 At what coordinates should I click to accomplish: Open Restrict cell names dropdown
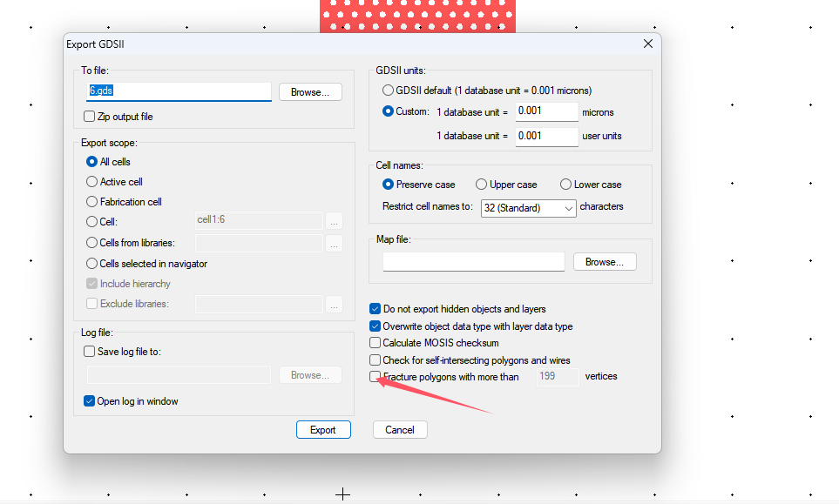pos(528,208)
